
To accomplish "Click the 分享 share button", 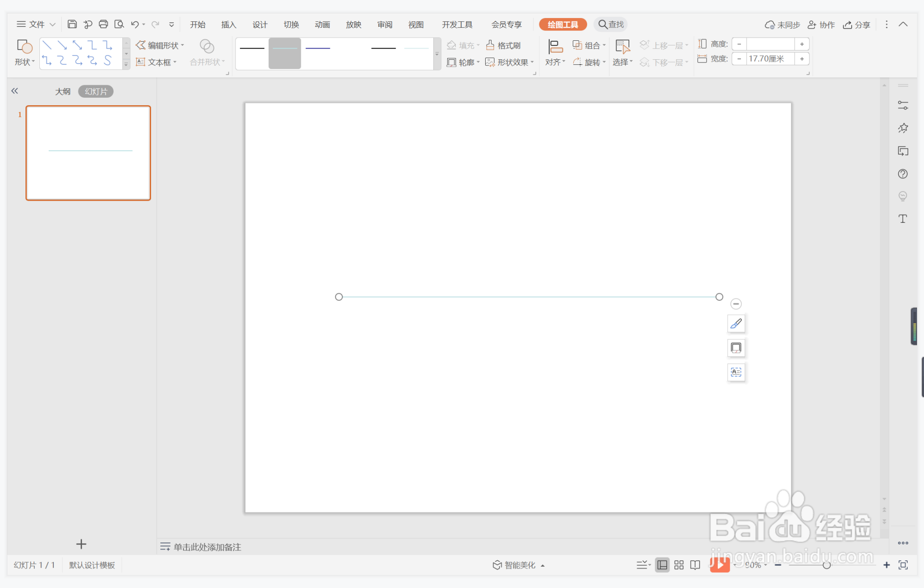I will (856, 25).
